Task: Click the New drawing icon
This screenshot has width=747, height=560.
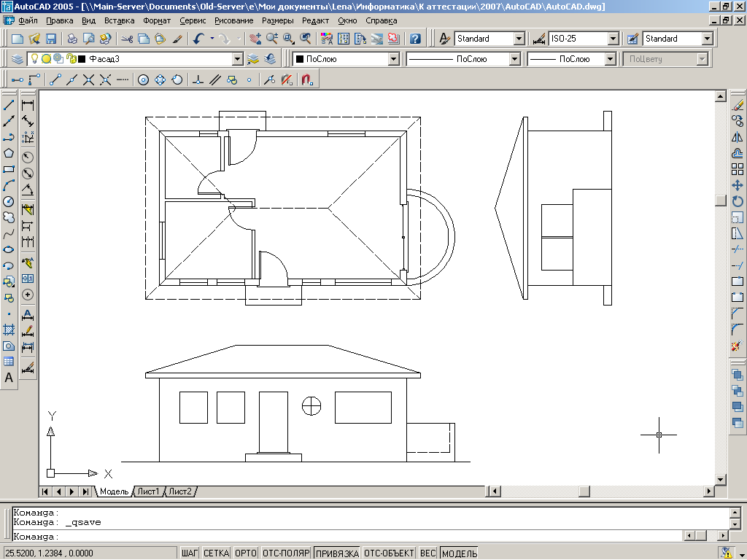Action: pos(18,39)
